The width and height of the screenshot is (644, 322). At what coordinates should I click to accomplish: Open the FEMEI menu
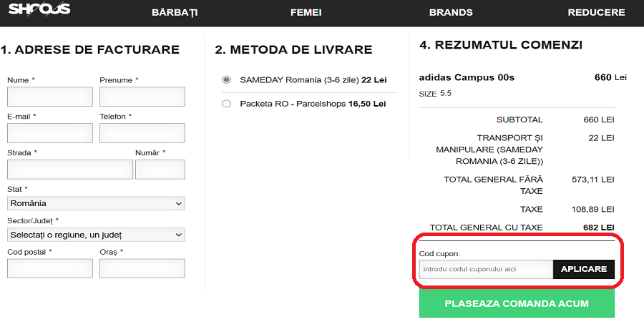(306, 12)
